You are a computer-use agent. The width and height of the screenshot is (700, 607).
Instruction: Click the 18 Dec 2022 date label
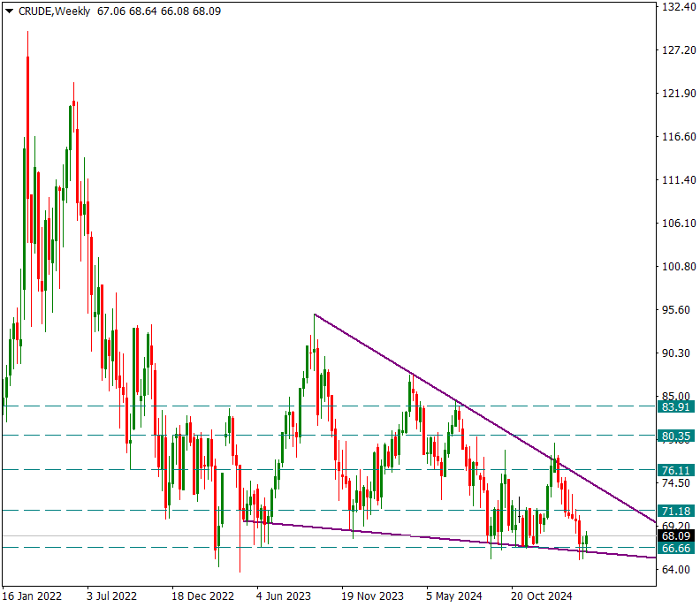click(202, 596)
